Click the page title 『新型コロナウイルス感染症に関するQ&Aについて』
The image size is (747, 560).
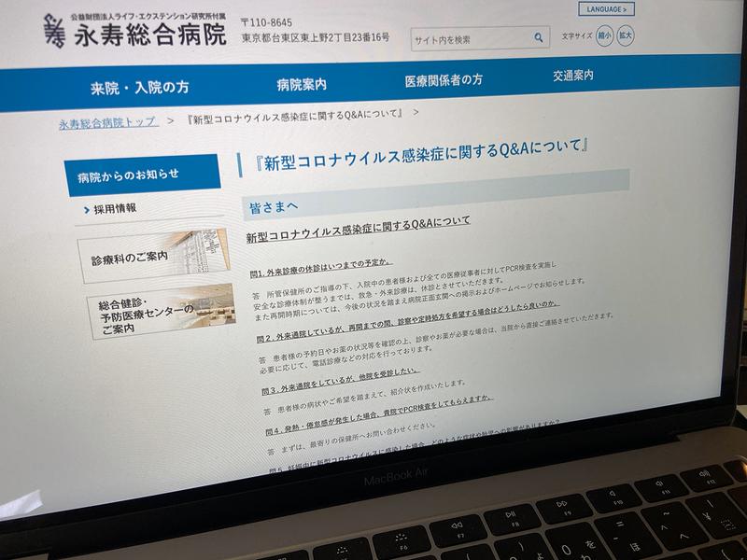pyautogui.click(x=422, y=154)
